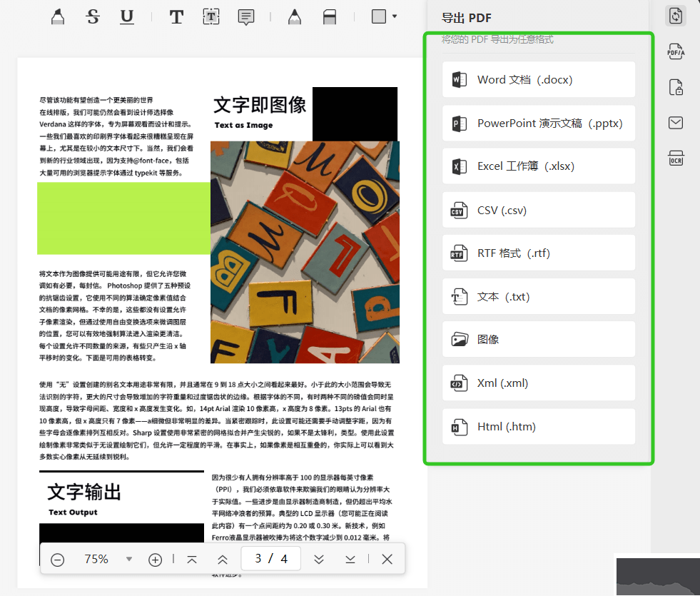Screen dimensions: 700x596
Task: Export as PowerPoint 演示文稿 (.pptx)
Action: pos(539,123)
